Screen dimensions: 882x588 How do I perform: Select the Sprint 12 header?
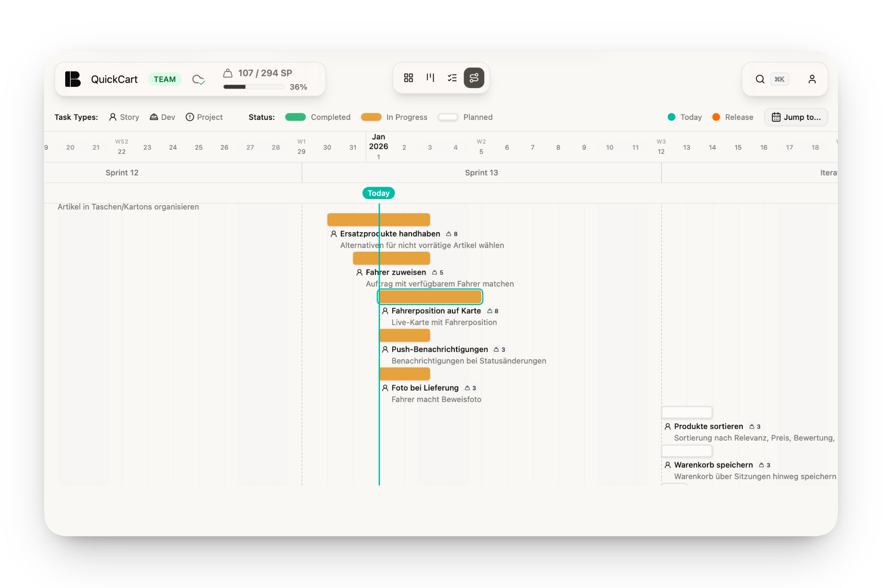click(x=121, y=172)
